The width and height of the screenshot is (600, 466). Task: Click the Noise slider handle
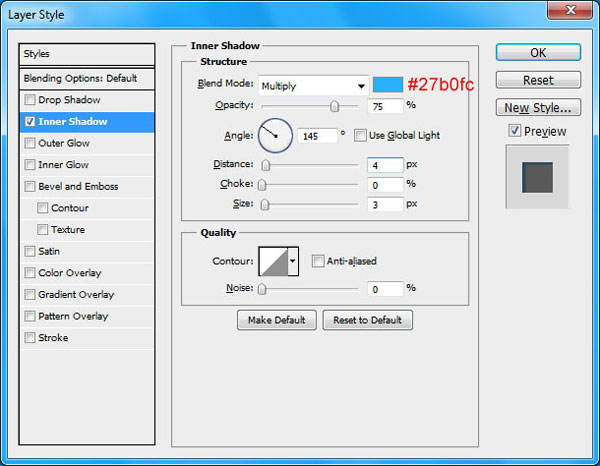tap(262, 289)
